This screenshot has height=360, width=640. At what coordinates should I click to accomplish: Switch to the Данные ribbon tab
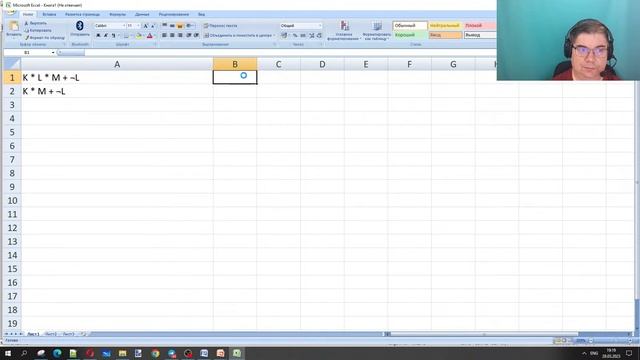[x=142, y=14]
